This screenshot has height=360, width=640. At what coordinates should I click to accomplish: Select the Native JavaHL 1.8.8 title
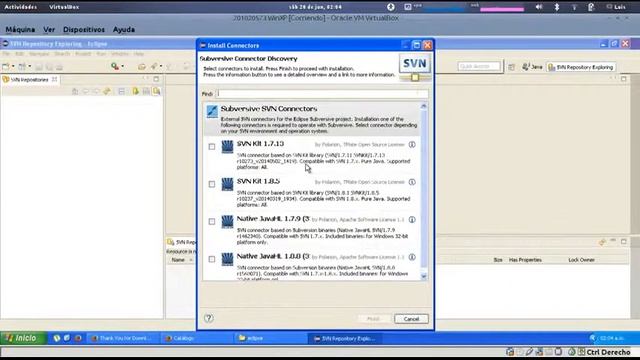(273, 256)
